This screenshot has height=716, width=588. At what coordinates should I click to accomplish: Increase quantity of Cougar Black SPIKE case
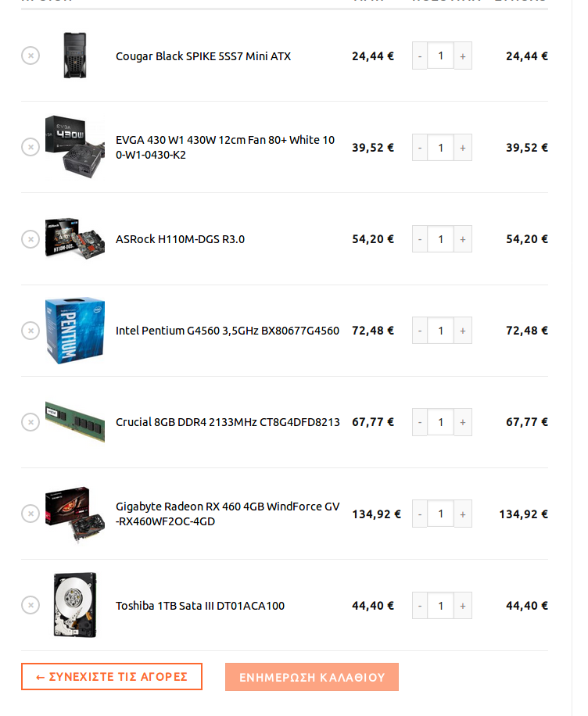(x=463, y=55)
